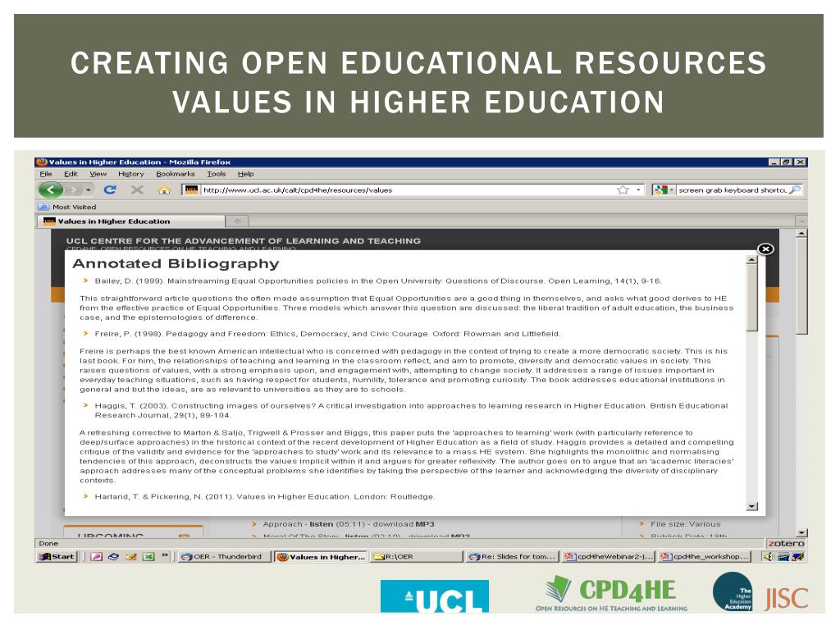Click the Higher Education Academy logo

(x=733, y=592)
